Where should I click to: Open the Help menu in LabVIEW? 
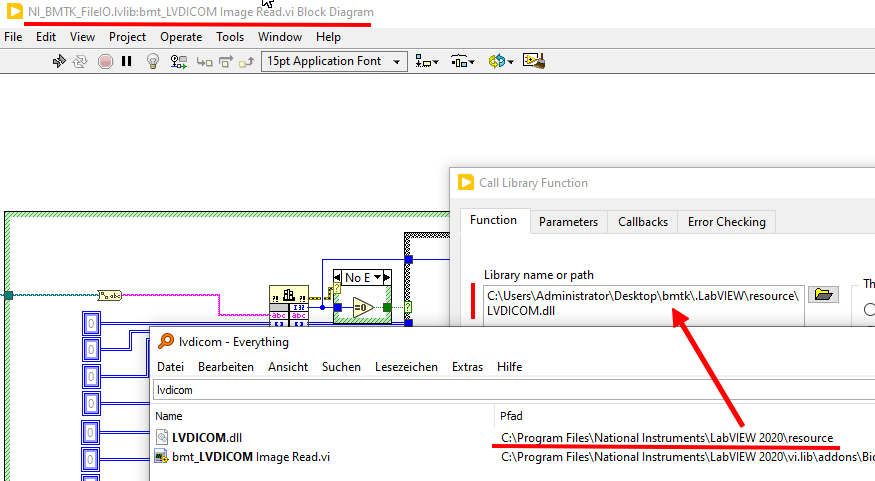pos(328,37)
